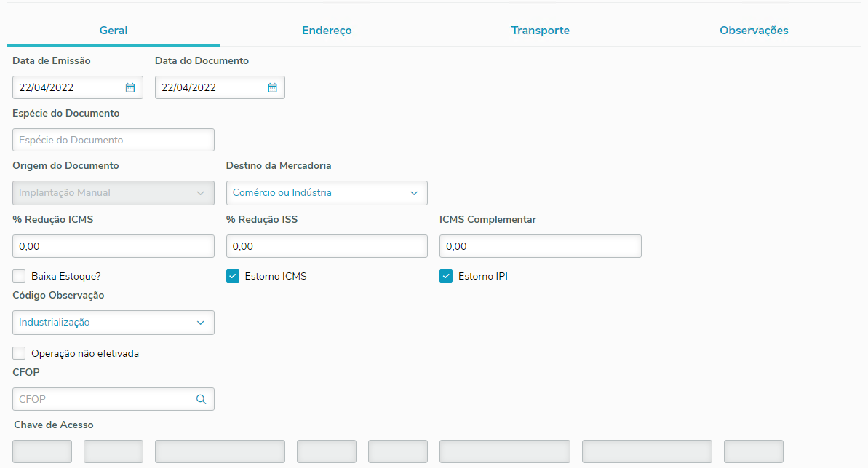Image resolution: width=868 pixels, height=469 pixels.
Task: Go to the Observações tab
Action: (x=754, y=31)
